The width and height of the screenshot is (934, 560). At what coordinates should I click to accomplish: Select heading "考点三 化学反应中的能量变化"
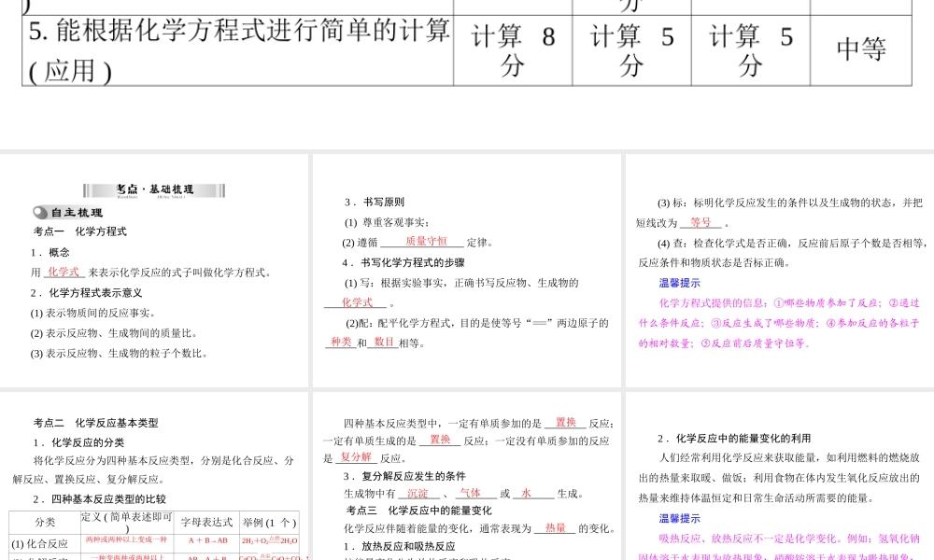coord(419,511)
